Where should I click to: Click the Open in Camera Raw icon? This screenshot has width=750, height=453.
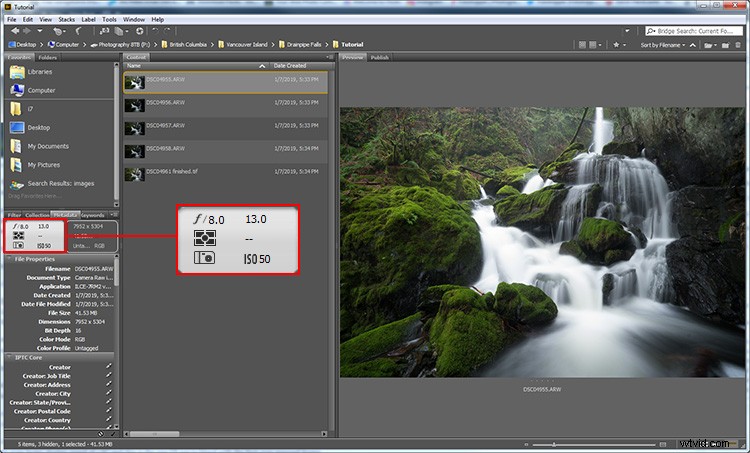click(x=137, y=32)
